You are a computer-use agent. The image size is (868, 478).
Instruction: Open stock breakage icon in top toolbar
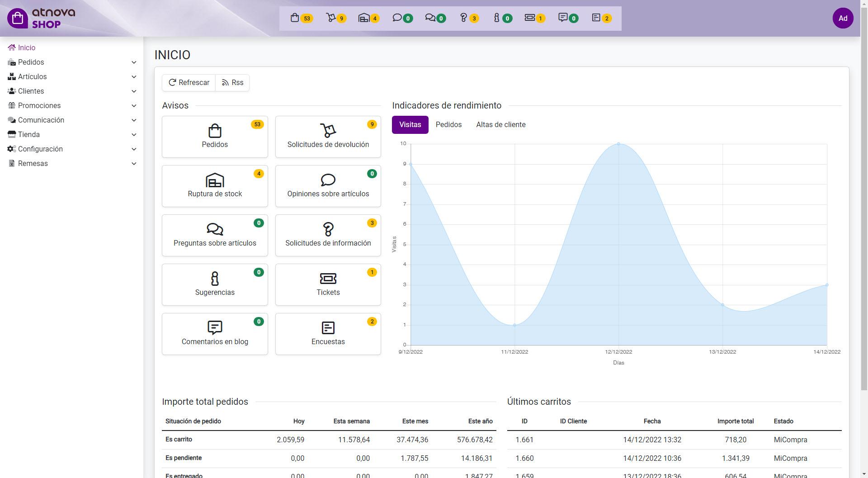tap(368, 18)
